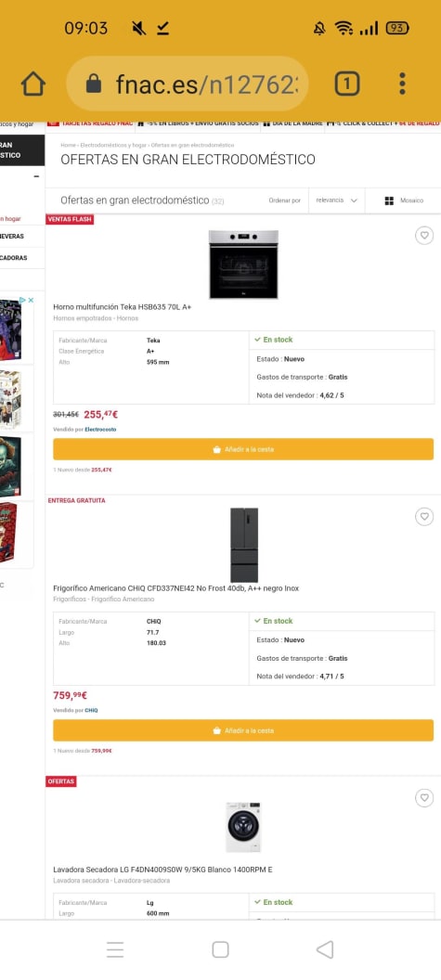Open the tab switcher showing 1 tab
This screenshot has width=441, height=980.
[347, 84]
